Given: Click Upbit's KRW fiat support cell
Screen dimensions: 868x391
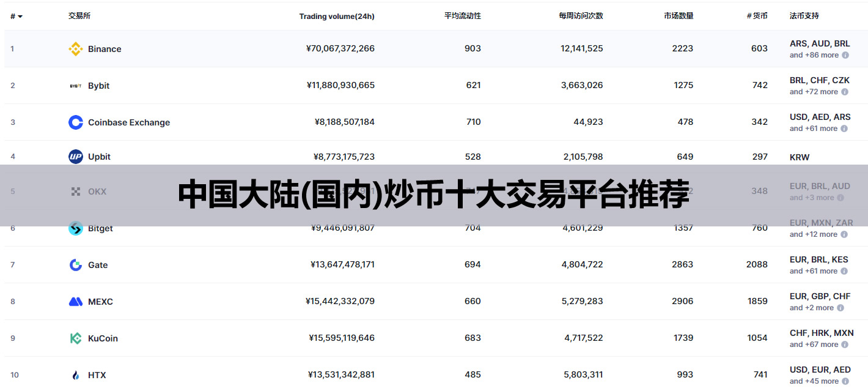Looking at the screenshot, I should [800, 157].
